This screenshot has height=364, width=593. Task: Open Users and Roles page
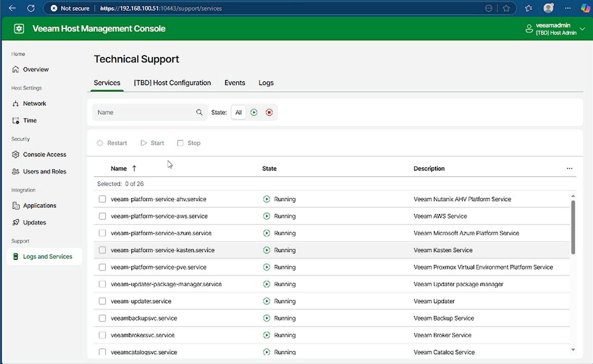[x=44, y=172]
